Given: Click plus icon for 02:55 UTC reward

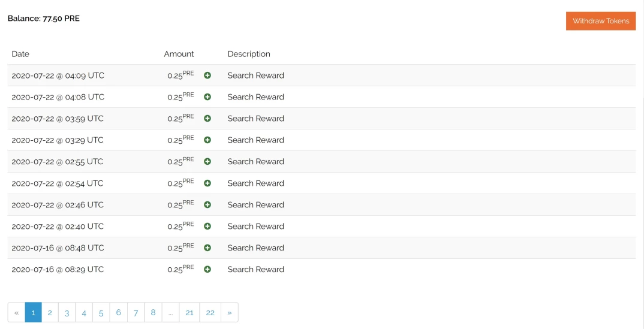Looking at the screenshot, I should click(x=207, y=162).
